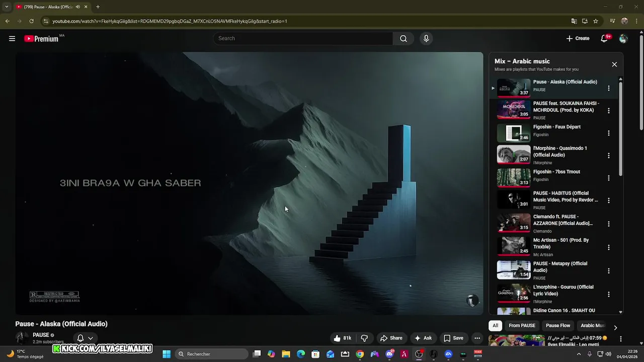The width and height of the screenshot is (644, 362).
Task: Open YouTube account avatar menu
Action: [x=623, y=39]
